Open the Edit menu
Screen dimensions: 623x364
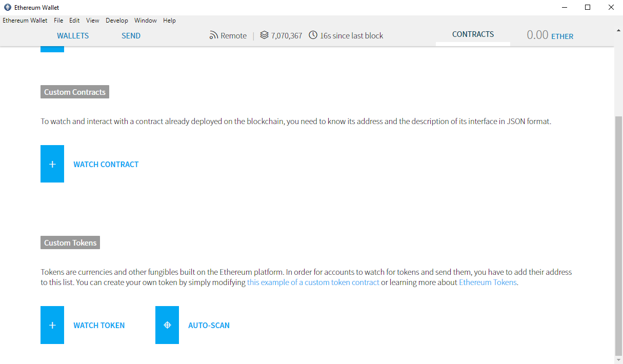tap(74, 21)
